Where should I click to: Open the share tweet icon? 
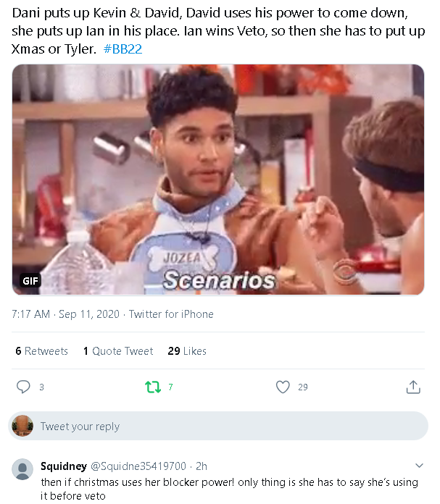pos(412,387)
